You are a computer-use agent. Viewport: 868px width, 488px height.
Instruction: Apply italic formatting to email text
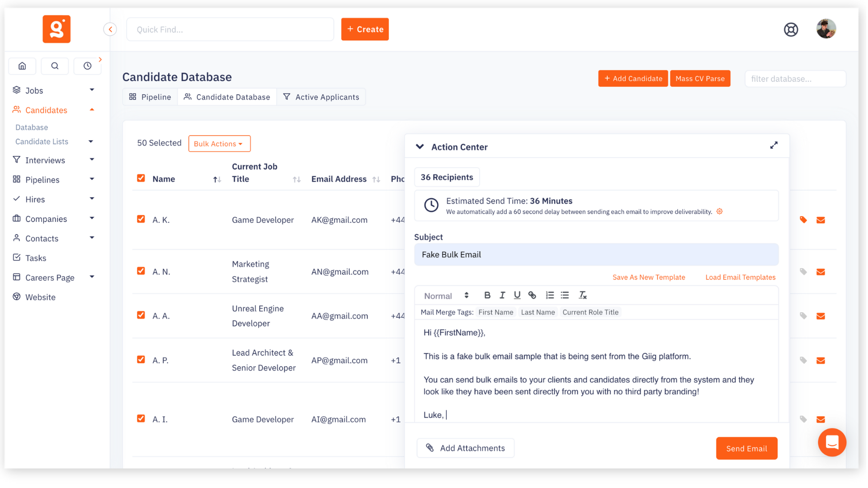502,295
